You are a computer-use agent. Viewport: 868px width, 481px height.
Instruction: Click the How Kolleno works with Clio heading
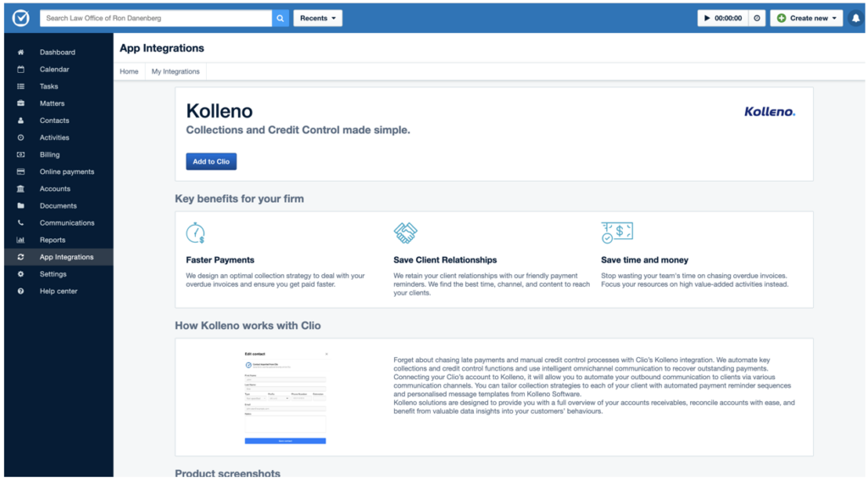point(248,326)
